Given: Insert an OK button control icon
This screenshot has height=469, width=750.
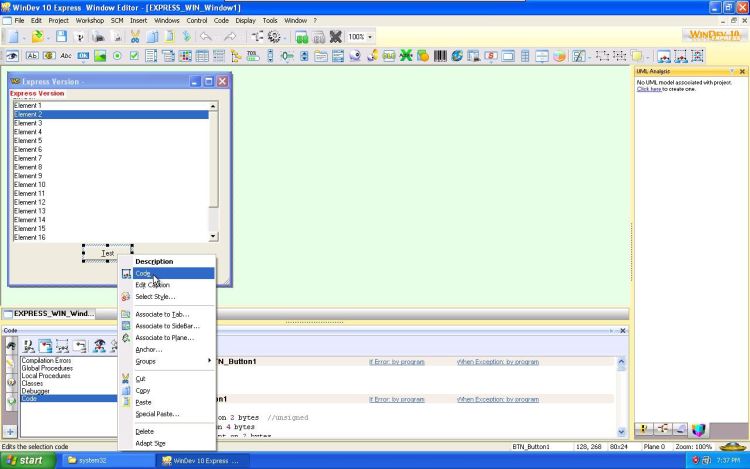Looking at the screenshot, I should (83, 56).
